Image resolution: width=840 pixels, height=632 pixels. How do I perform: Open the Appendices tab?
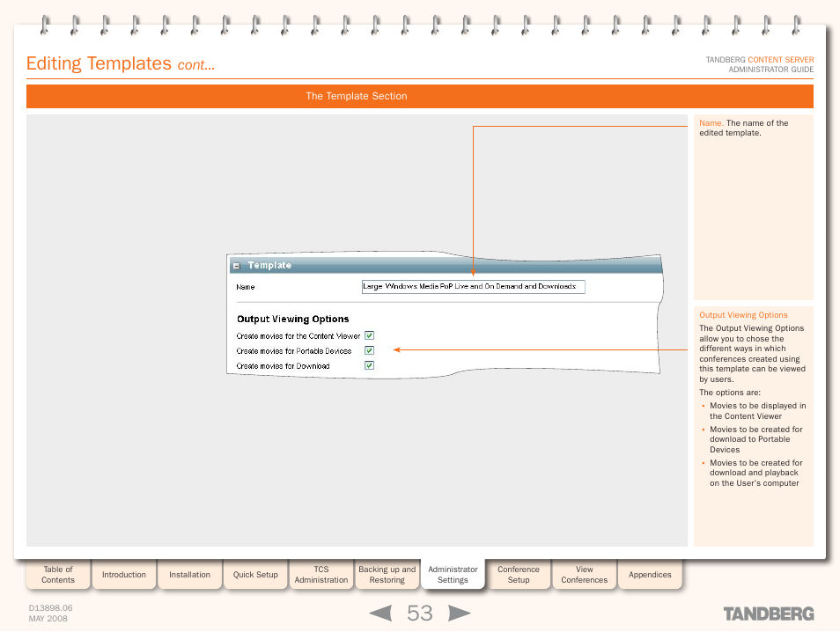tap(650, 574)
